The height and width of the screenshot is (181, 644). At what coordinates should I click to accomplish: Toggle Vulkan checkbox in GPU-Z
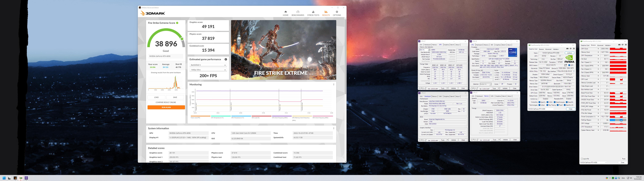539,105
